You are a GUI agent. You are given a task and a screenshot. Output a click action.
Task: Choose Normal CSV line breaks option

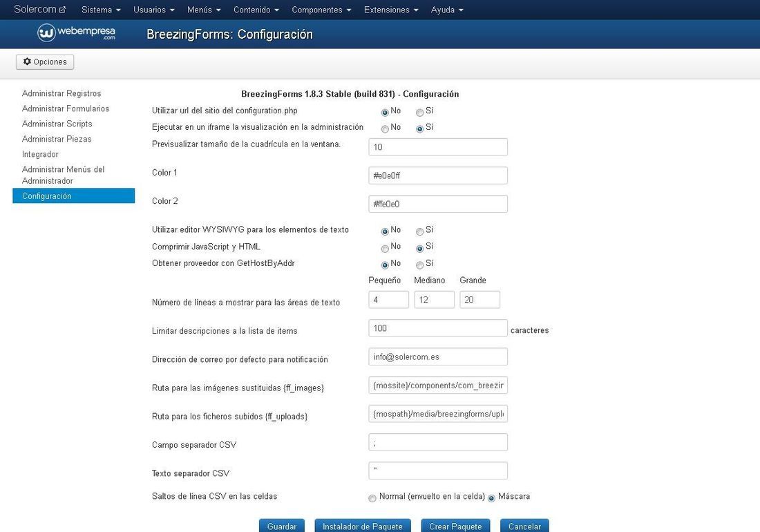(372, 498)
